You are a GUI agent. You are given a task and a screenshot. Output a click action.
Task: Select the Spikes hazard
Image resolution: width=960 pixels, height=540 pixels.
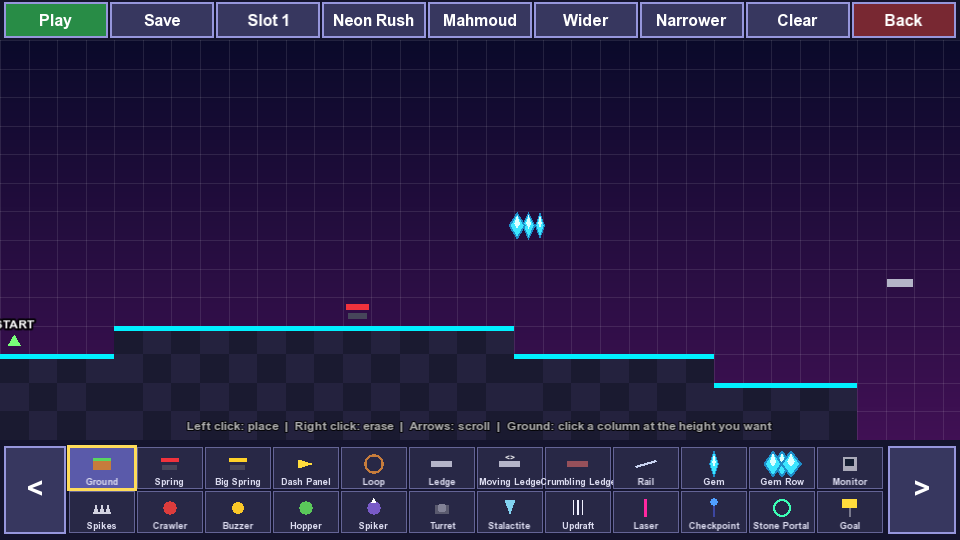pos(102,512)
